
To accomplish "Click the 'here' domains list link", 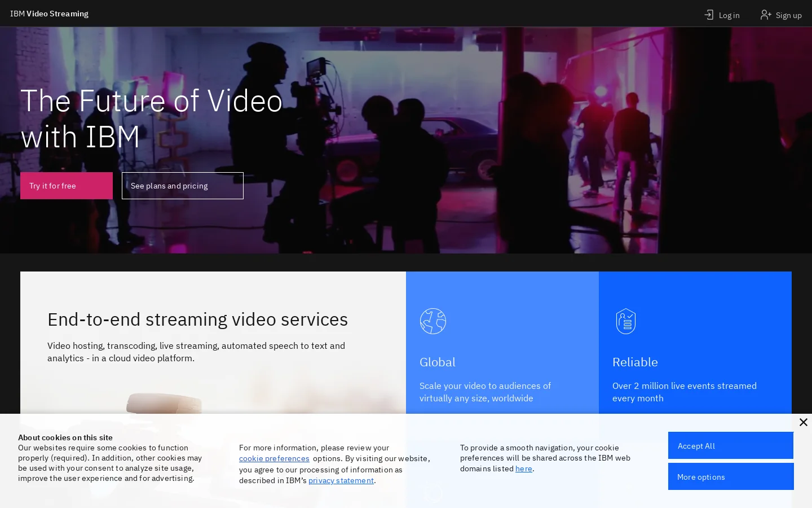I will pyautogui.click(x=524, y=468).
